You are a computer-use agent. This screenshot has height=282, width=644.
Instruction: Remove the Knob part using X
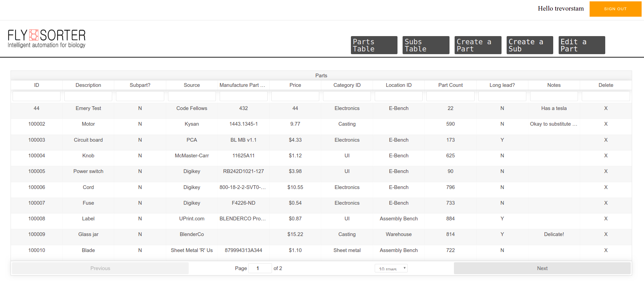click(606, 156)
